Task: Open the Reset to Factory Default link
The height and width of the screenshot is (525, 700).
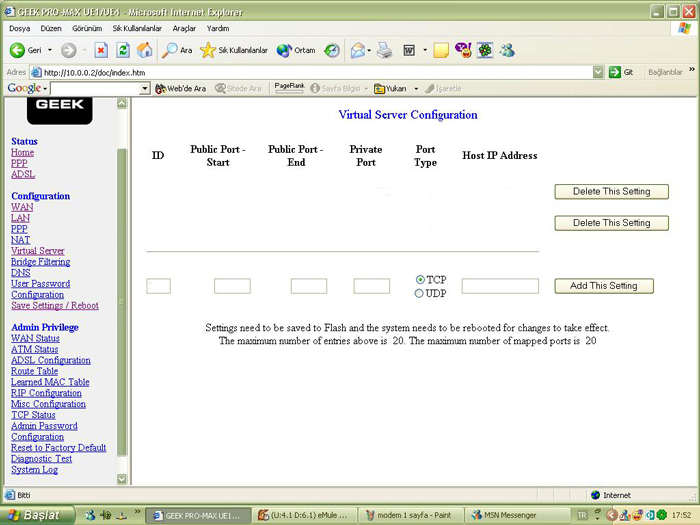Action: pos(58,447)
